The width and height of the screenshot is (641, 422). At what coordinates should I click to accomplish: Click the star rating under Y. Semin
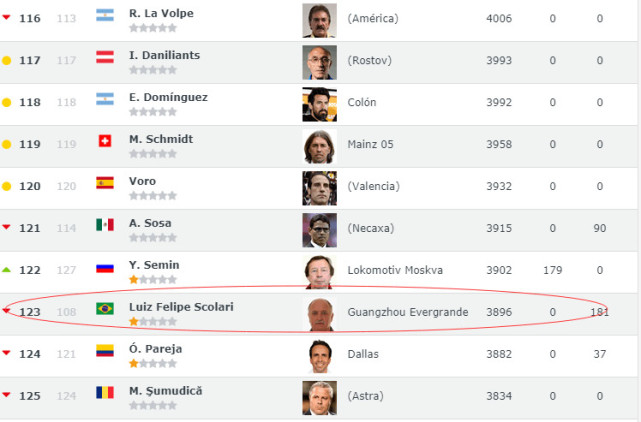click(x=153, y=280)
